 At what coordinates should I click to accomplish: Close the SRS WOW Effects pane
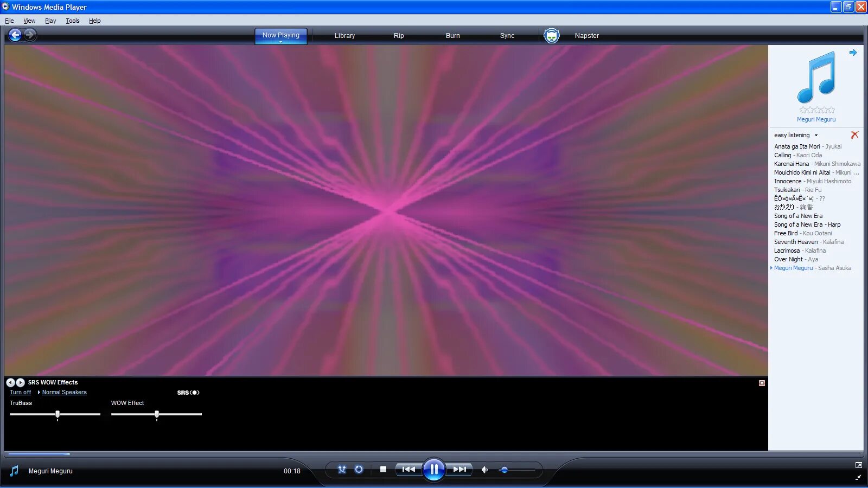click(762, 383)
